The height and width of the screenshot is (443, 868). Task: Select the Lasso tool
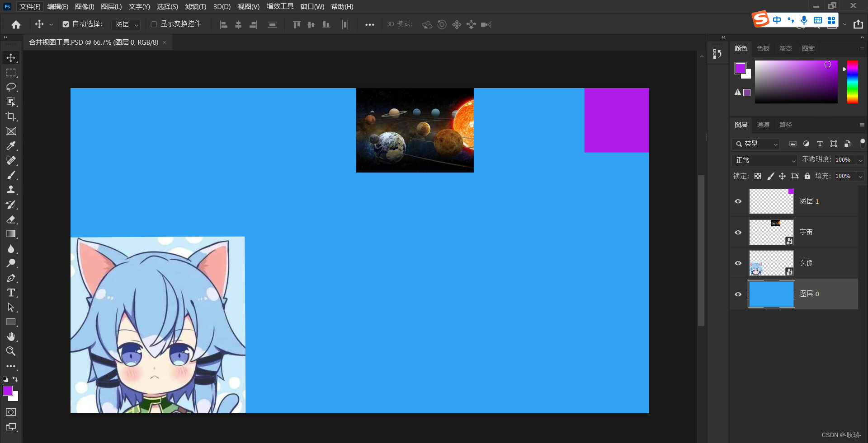(11, 87)
